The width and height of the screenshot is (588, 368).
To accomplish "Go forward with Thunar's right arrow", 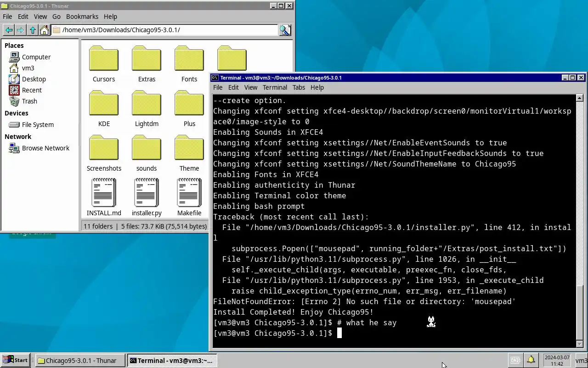I will click(20, 30).
